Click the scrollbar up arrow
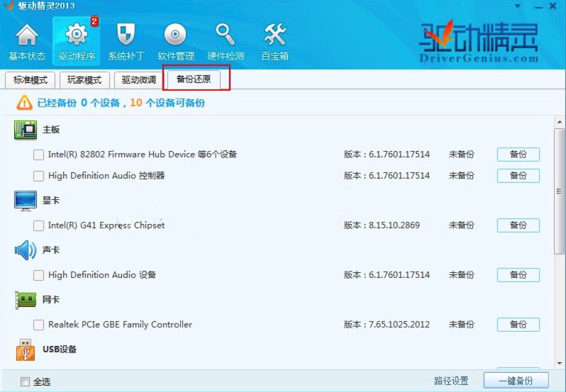This screenshot has width=566, height=392. 560,119
